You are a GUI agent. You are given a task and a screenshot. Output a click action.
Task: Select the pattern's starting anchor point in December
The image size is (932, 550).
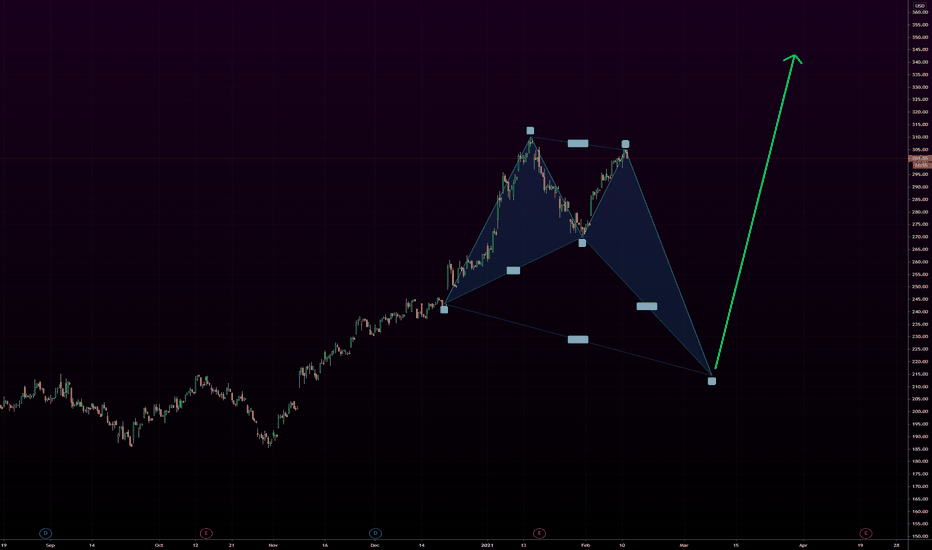444,309
